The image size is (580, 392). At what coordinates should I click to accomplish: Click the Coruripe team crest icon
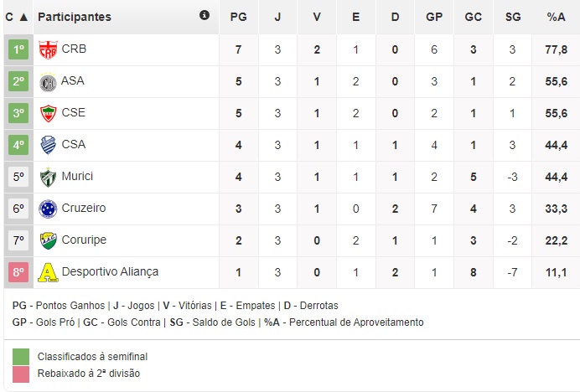click(49, 240)
